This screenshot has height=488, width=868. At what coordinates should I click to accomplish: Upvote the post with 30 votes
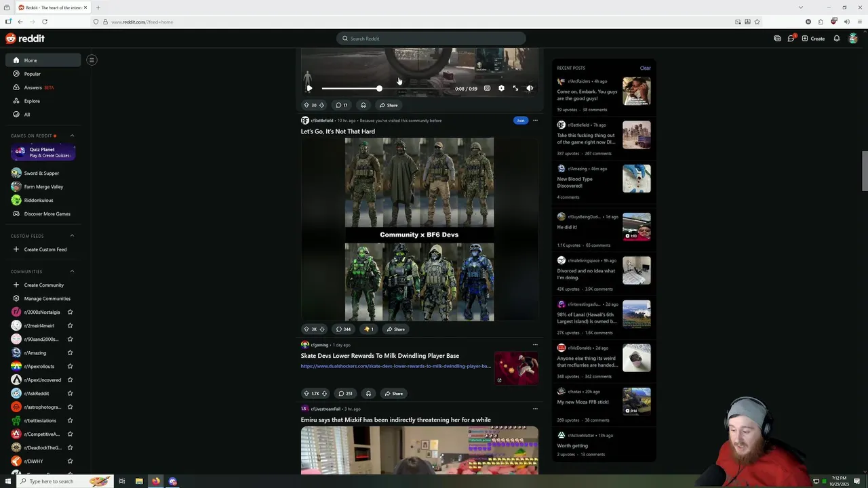(x=306, y=105)
